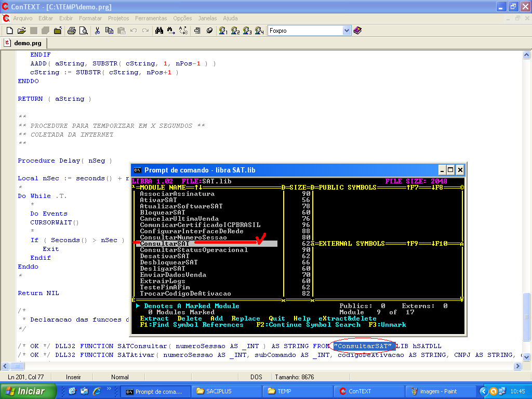Screen dimensions: 532x399
Task: Run user command 1 icon
Action: tap(223, 31)
